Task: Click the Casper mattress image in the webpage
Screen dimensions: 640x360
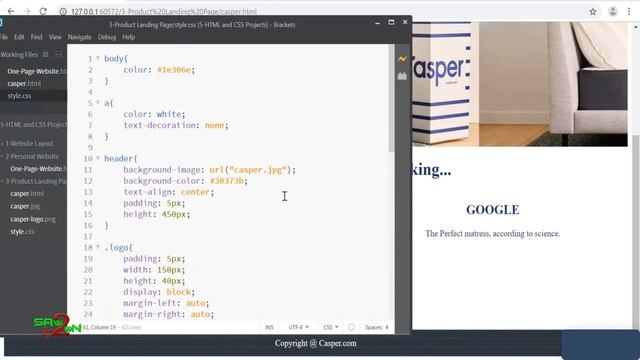Action: (520, 84)
